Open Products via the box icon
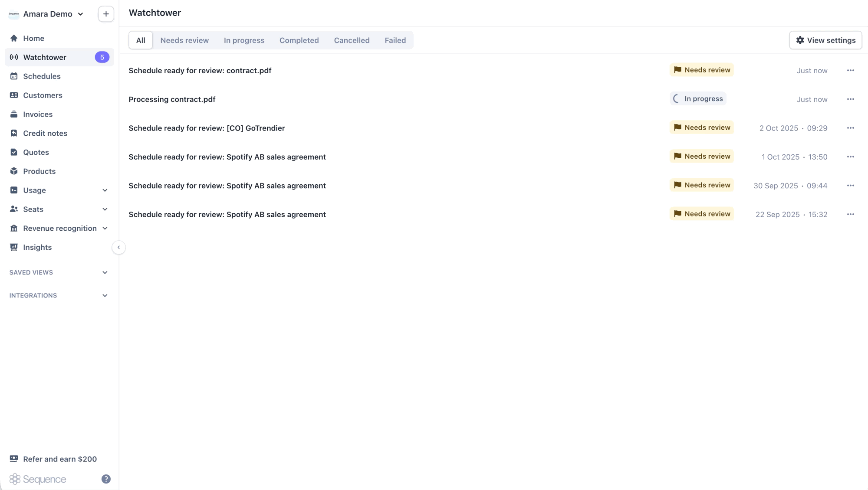The width and height of the screenshot is (868, 490). tap(14, 171)
